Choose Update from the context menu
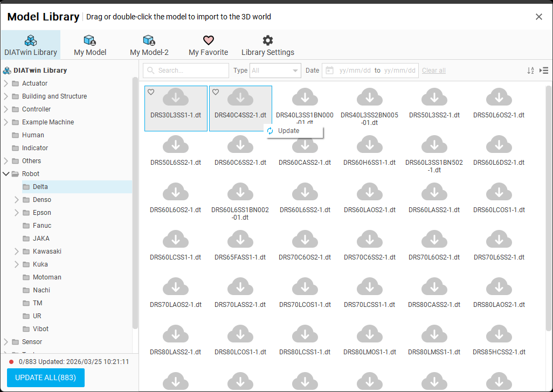 coord(294,131)
